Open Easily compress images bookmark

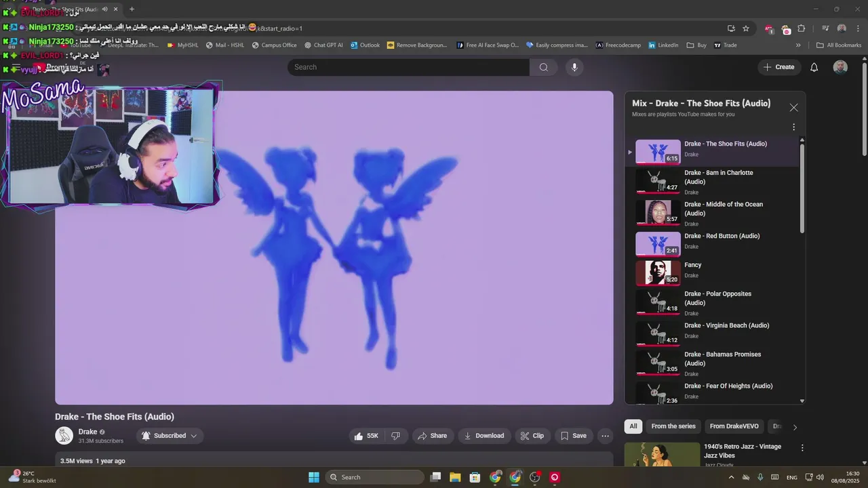[556, 45]
